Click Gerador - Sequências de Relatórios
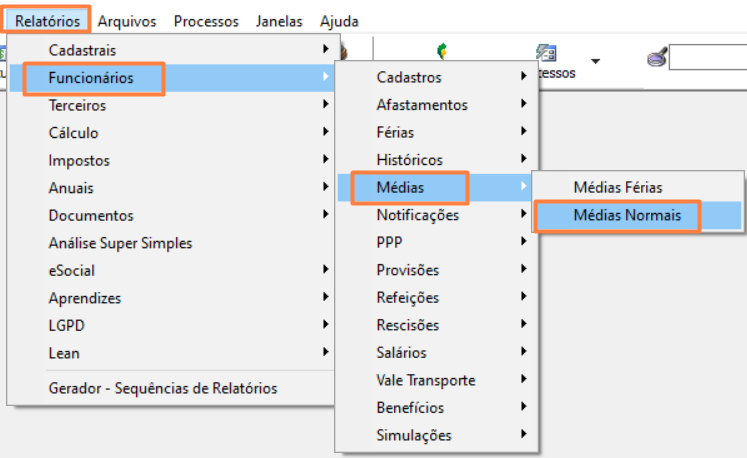Screen dimensions: 747x458 pyautogui.click(x=162, y=388)
